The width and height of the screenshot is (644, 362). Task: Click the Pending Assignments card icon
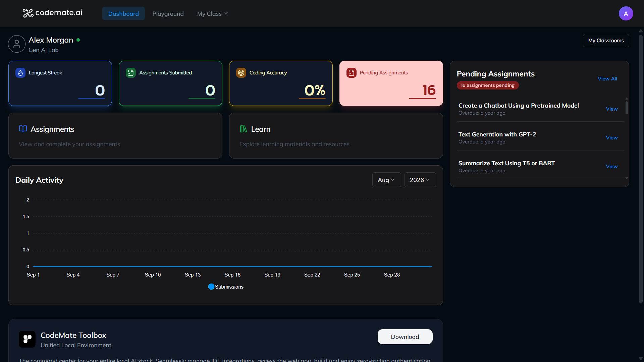(352, 73)
